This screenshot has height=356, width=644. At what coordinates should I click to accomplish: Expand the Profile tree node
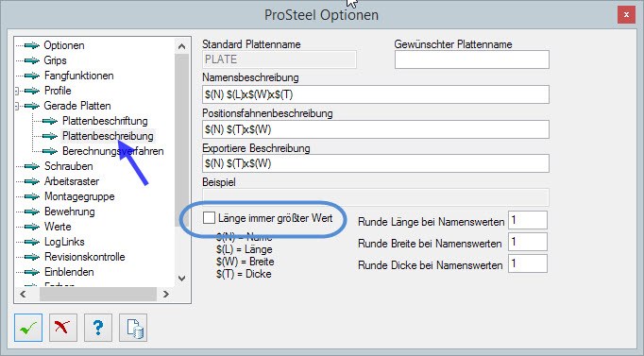(x=17, y=91)
